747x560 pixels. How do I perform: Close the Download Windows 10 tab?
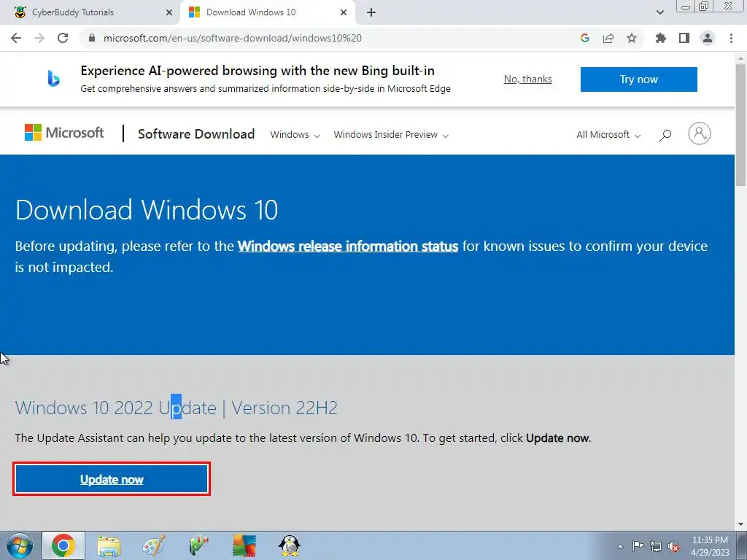click(x=344, y=13)
